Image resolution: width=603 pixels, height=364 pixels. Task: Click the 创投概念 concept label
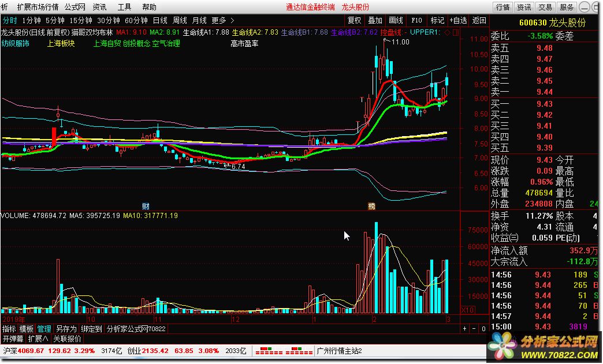[x=136, y=44]
